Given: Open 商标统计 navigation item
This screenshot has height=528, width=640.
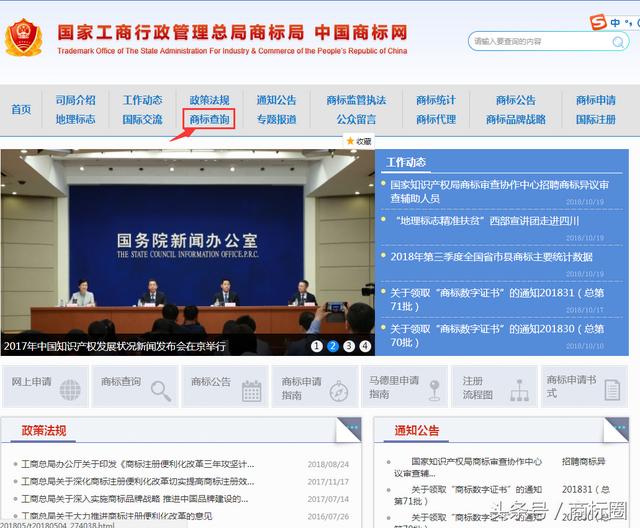Looking at the screenshot, I should [436, 100].
